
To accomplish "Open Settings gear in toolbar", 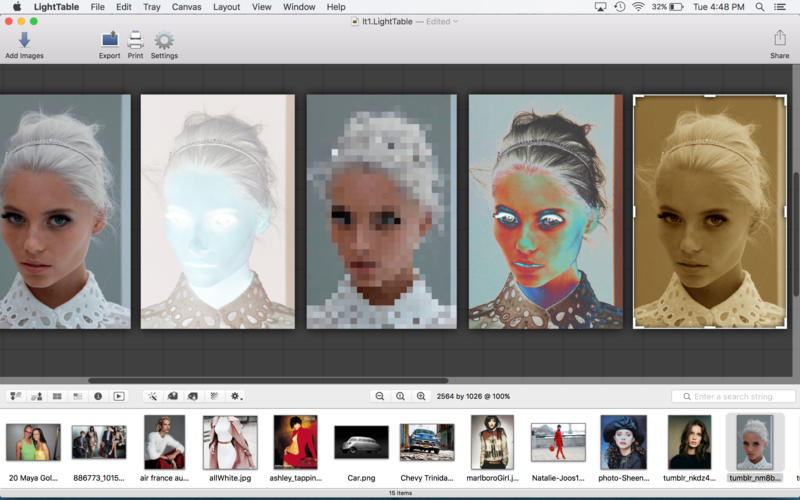I will click(164, 40).
